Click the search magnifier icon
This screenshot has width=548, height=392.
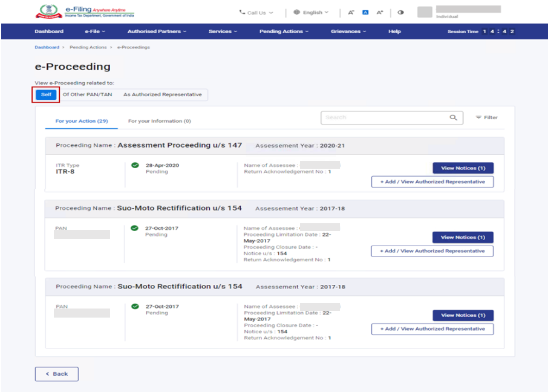(453, 118)
